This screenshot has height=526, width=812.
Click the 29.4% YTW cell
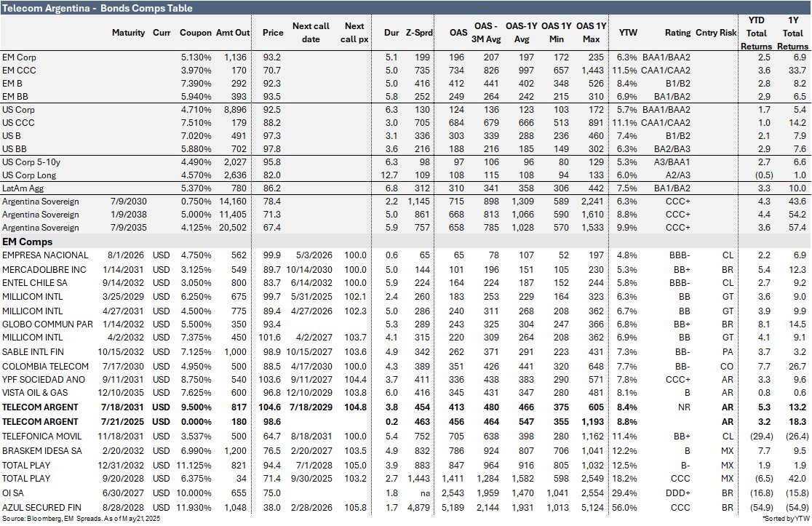[x=624, y=493]
